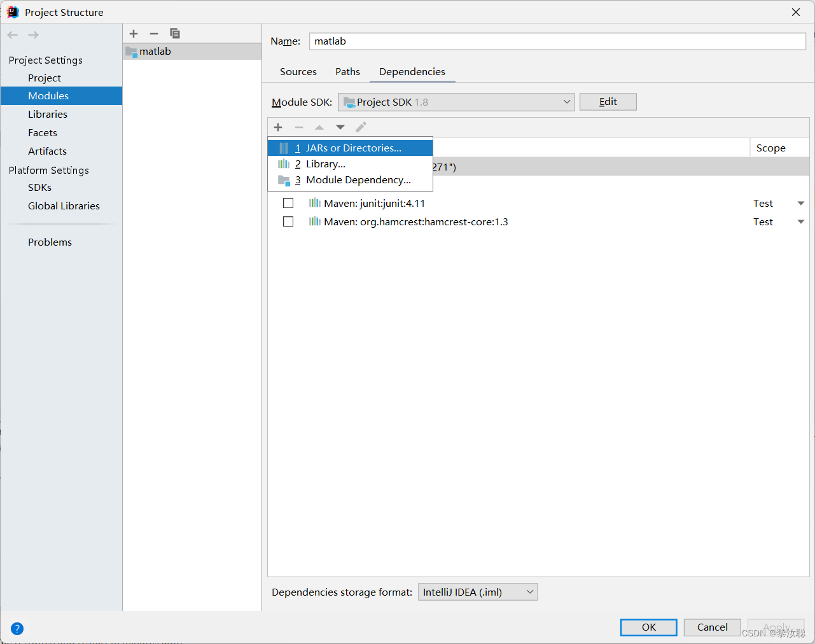Confirm with the OK button
Screen dimensions: 815x644
coord(648,627)
